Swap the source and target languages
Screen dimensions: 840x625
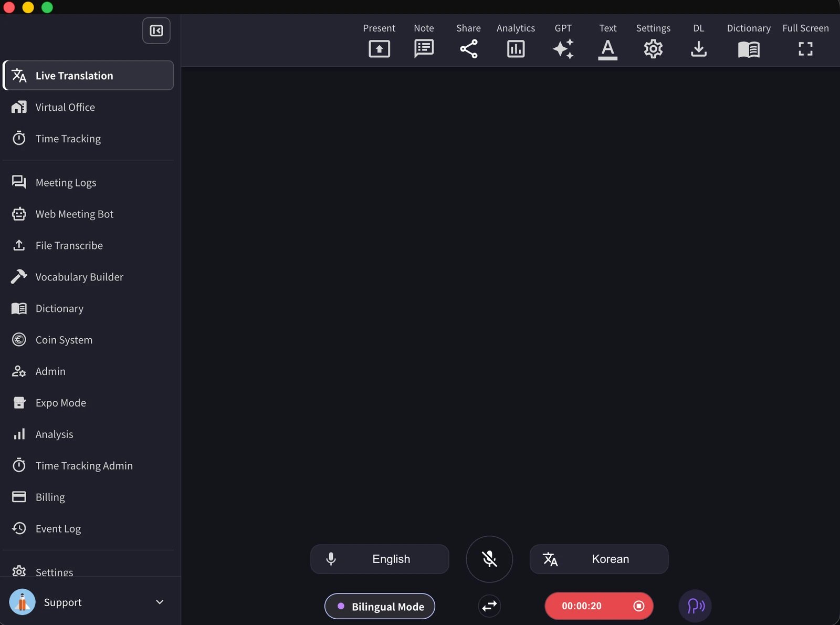pos(489,606)
